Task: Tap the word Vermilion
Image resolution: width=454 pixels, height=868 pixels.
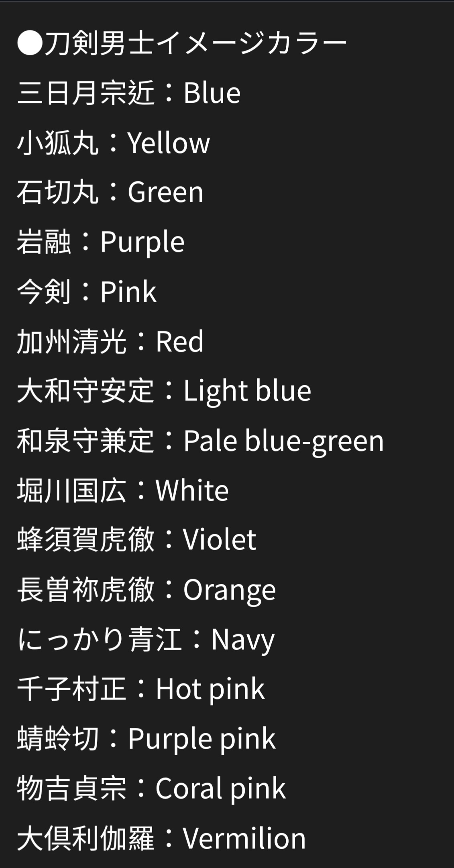Action: [244, 838]
